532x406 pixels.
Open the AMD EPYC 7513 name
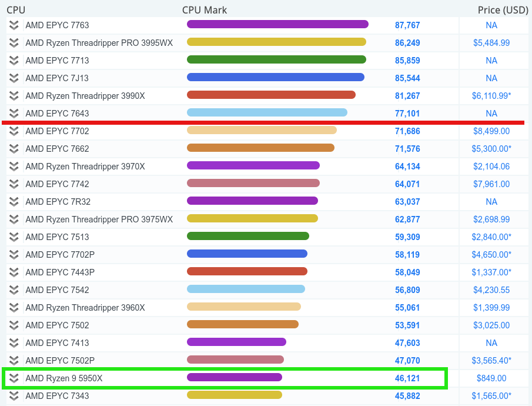coord(57,237)
